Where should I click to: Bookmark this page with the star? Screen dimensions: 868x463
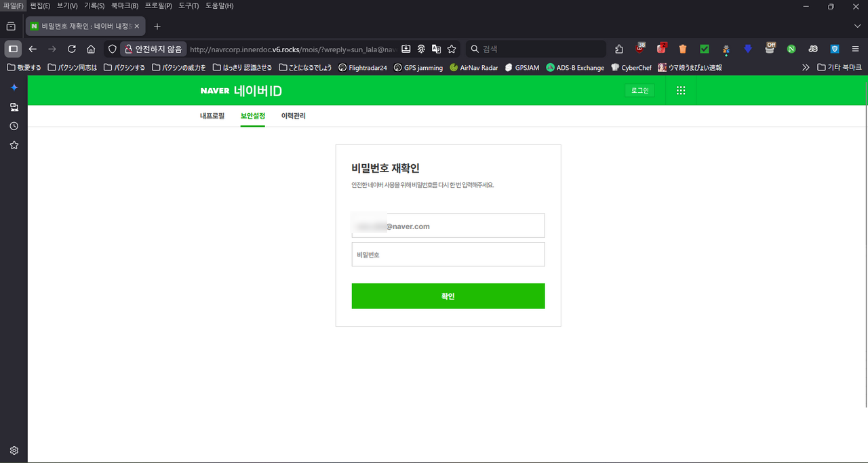(452, 49)
